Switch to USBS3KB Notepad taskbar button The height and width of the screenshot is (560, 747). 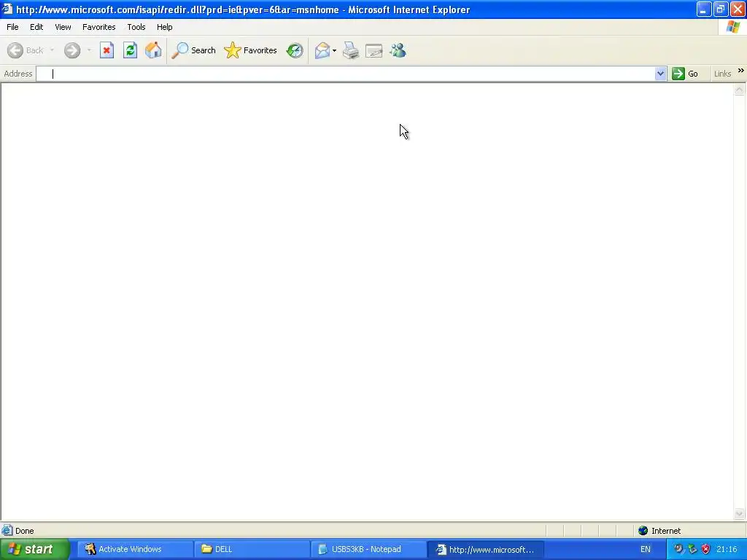[x=368, y=550]
